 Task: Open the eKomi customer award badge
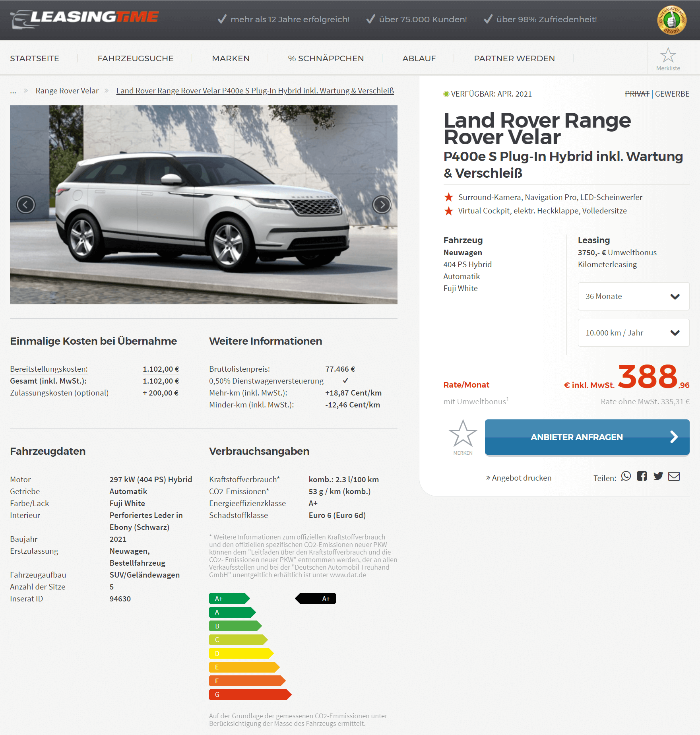coord(672,20)
